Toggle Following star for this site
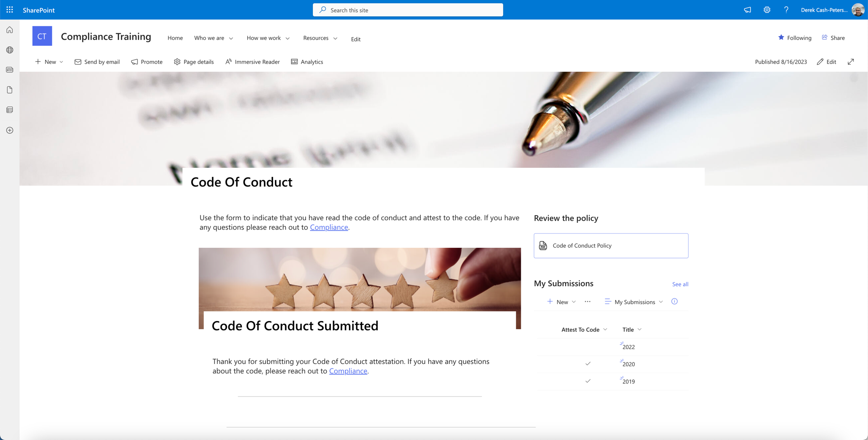This screenshot has height=440, width=868. [x=794, y=38]
